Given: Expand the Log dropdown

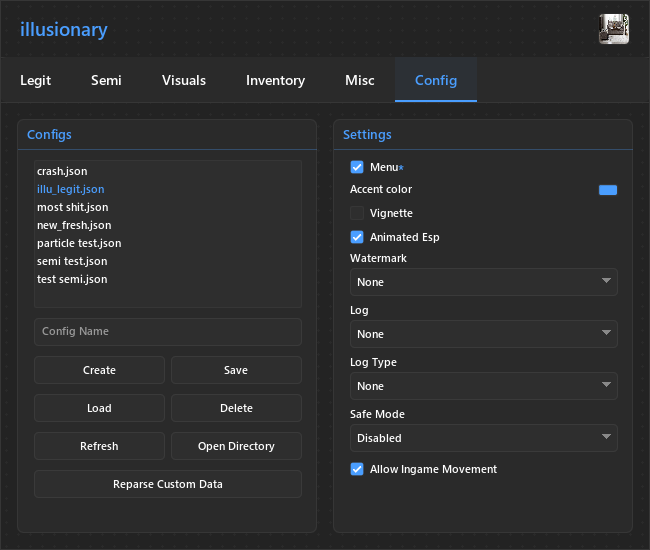Looking at the screenshot, I should pyautogui.click(x=484, y=334).
